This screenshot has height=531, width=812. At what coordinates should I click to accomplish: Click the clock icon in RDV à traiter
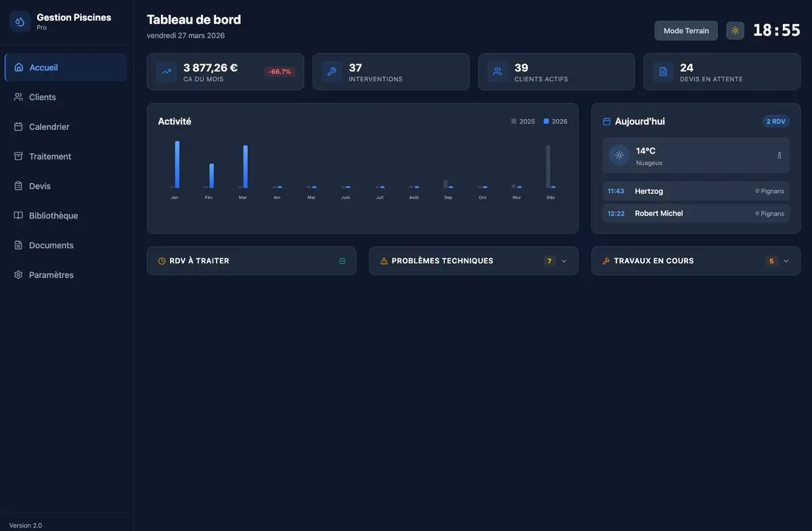(x=162, y=261)
